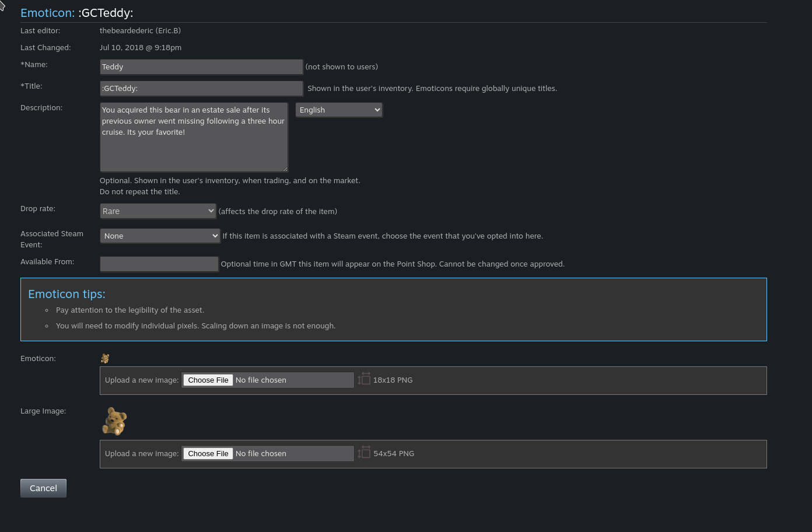
Task: Choose File for the 54x54 large image
Action: pos(208,453)
